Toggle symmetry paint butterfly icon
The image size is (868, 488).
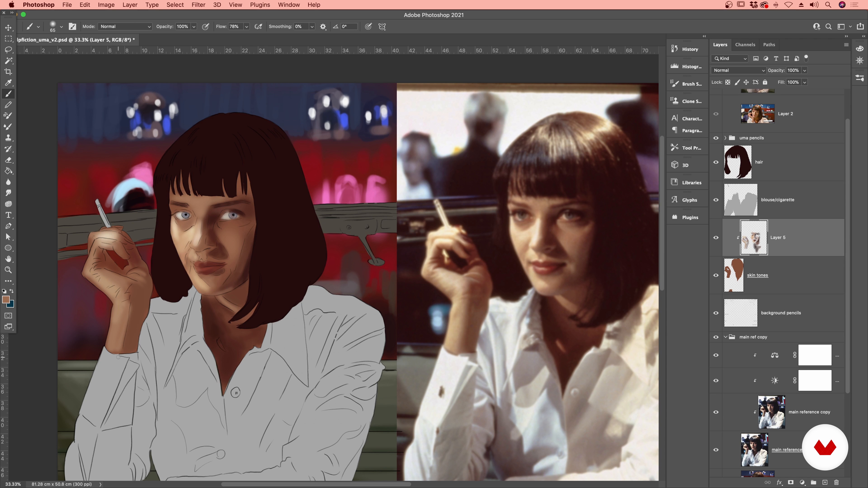(x=382, y=27)
